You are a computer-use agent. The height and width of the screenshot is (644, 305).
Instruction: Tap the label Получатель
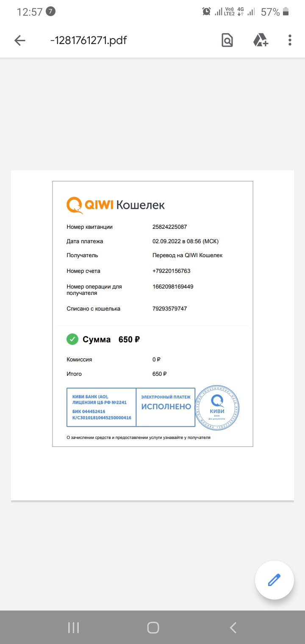click(x=82, y=255)
